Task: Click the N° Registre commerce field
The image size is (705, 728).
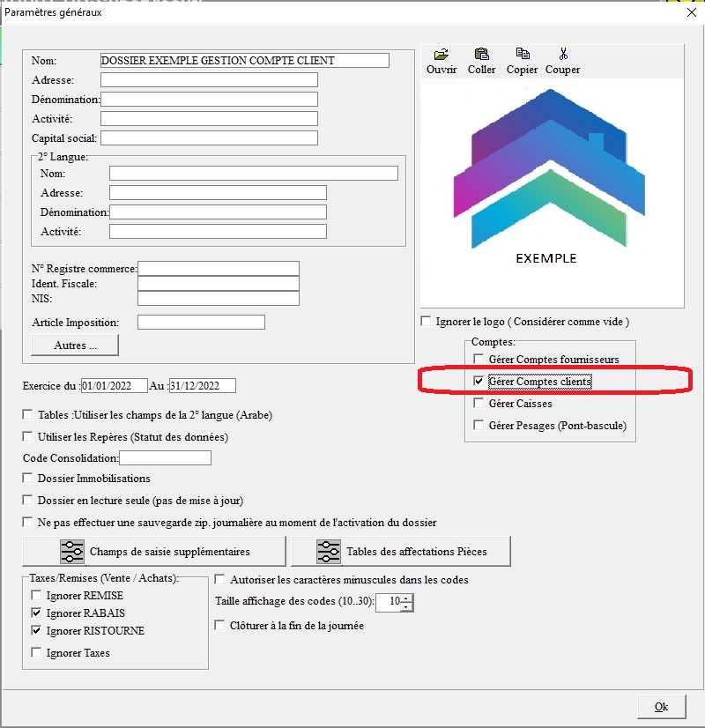Action: [x=219, y=268]
